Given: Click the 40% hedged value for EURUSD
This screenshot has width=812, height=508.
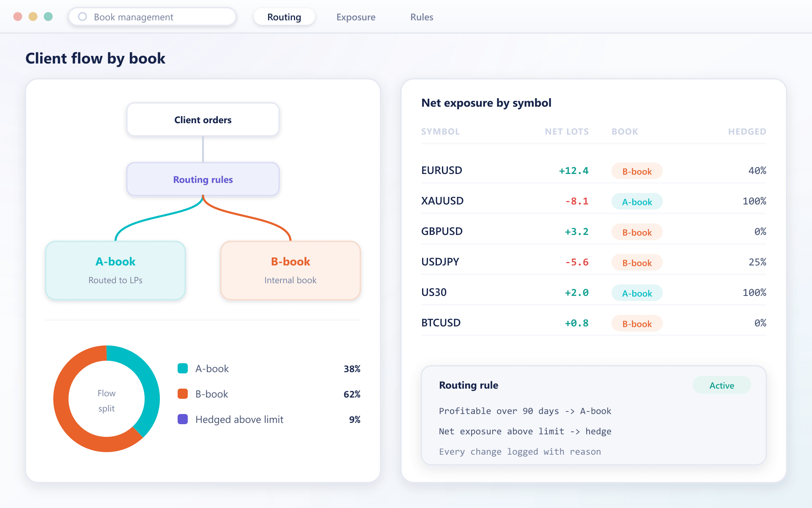Looking at the screenshot, I should [x=757, y=171].
